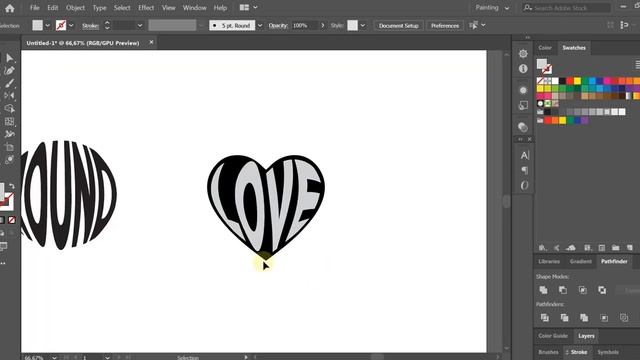640x360 pixels.
Task: Open the Character panel icon
Action: pos(524,155)
